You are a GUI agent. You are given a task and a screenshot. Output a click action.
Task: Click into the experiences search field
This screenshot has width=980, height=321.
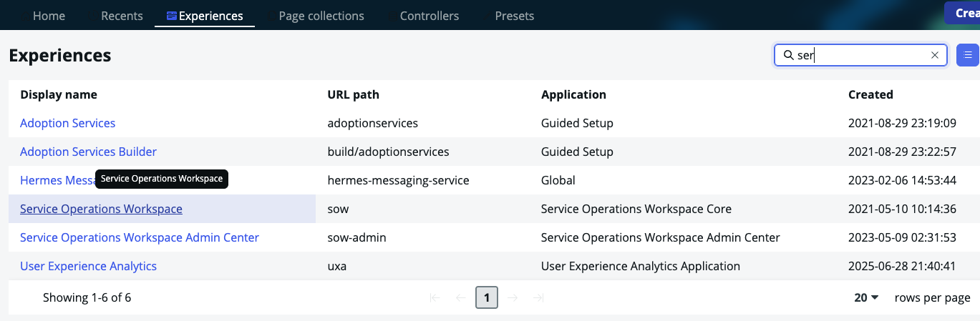pyautogui.click(x=859, y=55)
